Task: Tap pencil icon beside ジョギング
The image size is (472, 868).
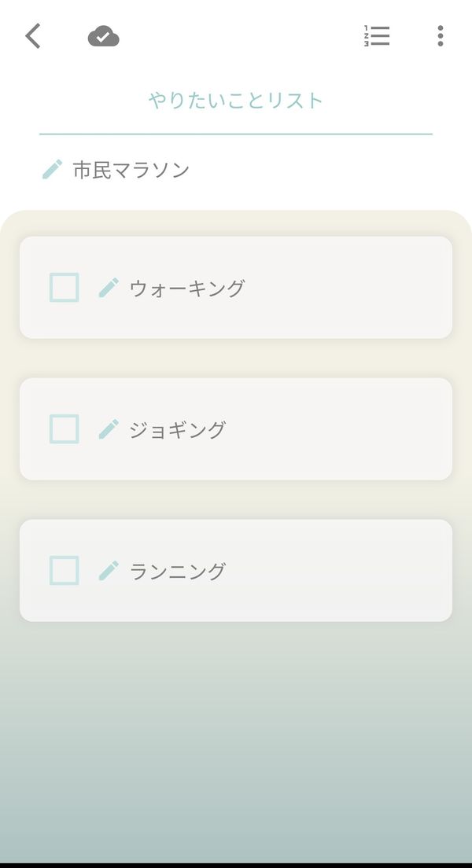Action: (x=109, y=429)
